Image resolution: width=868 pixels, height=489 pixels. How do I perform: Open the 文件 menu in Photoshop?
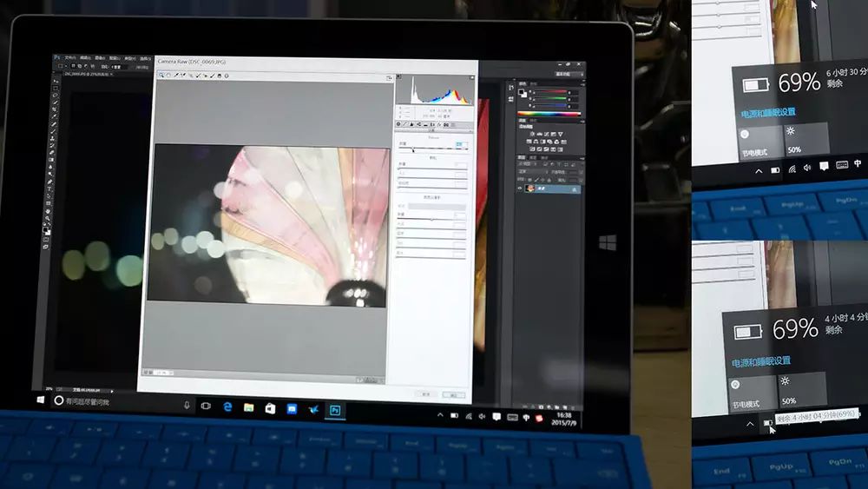[x=69, y=57]
